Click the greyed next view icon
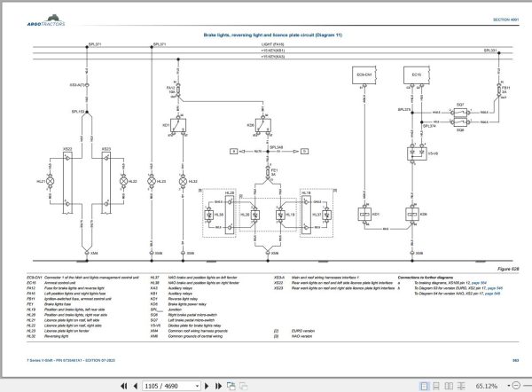This screenshot has height=392, width=532. tap(243, 386)
